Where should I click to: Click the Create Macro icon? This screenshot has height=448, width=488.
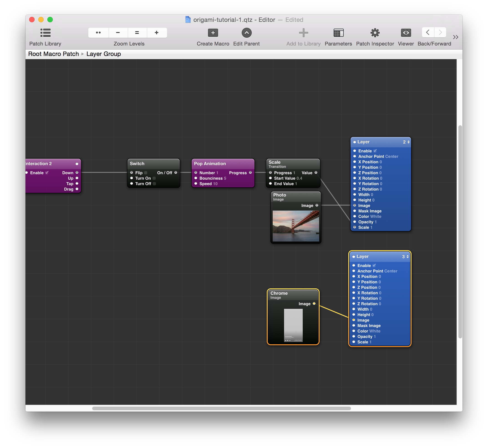click(x=213, y=33)
